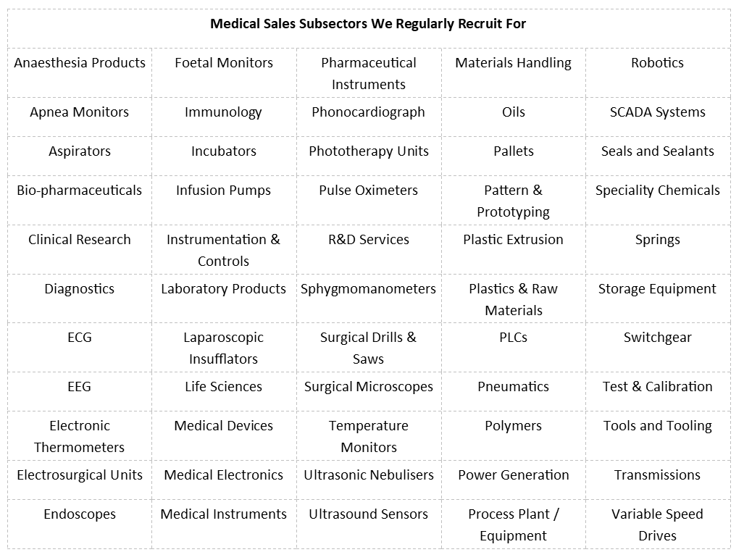Click the Plastic Extrusion entry
The width and height of the screenshot is (744, 560).
pos(513,240)
